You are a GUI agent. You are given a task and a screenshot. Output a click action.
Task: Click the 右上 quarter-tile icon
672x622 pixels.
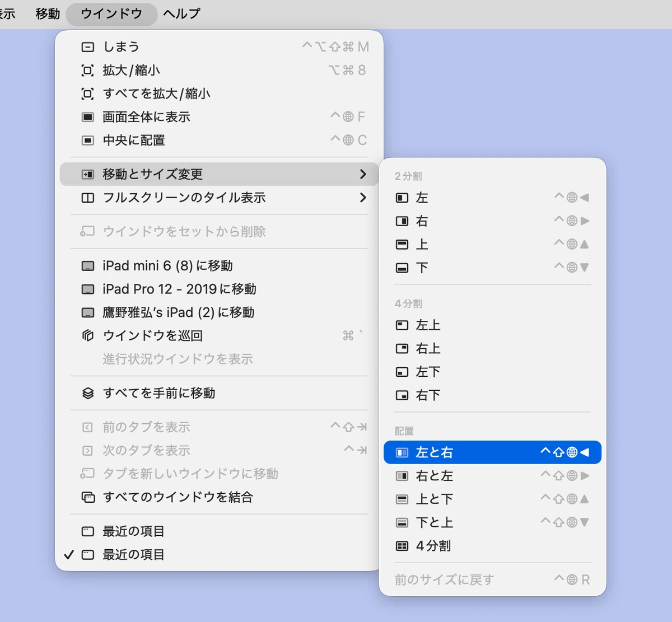(x=402, y=349)
